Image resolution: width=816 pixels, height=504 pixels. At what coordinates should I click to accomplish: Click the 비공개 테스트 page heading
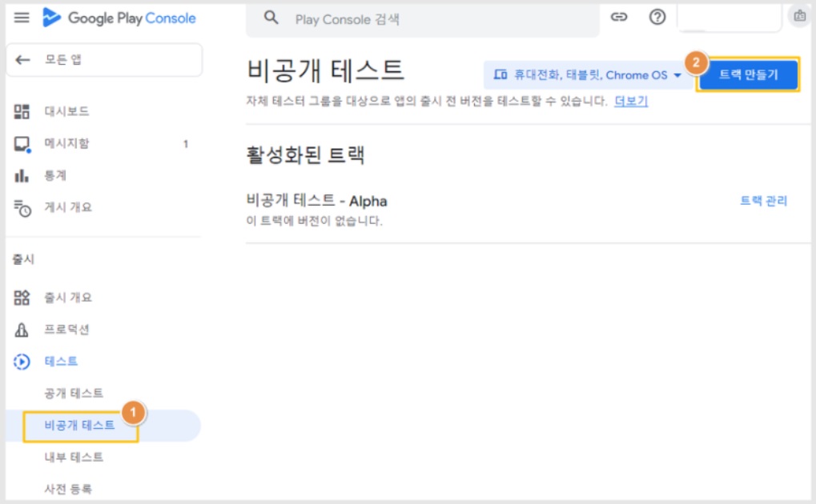point(325,70)
